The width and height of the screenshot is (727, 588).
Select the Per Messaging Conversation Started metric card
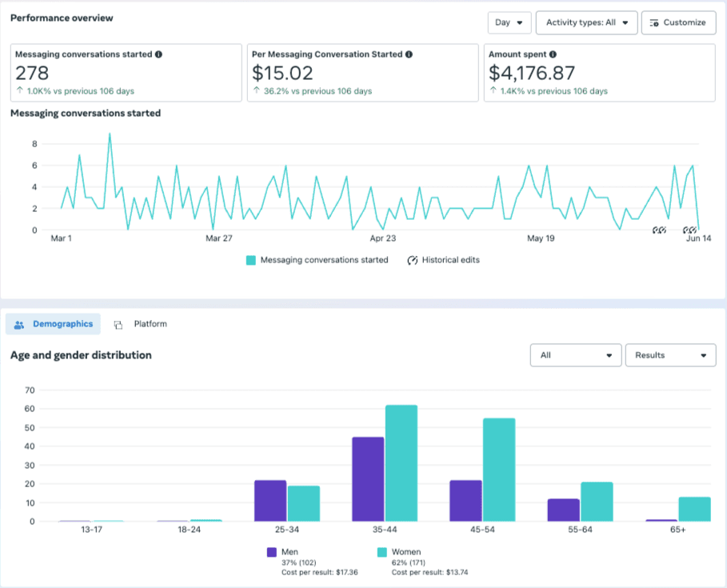pyautogui.click(x=362, y=73)
